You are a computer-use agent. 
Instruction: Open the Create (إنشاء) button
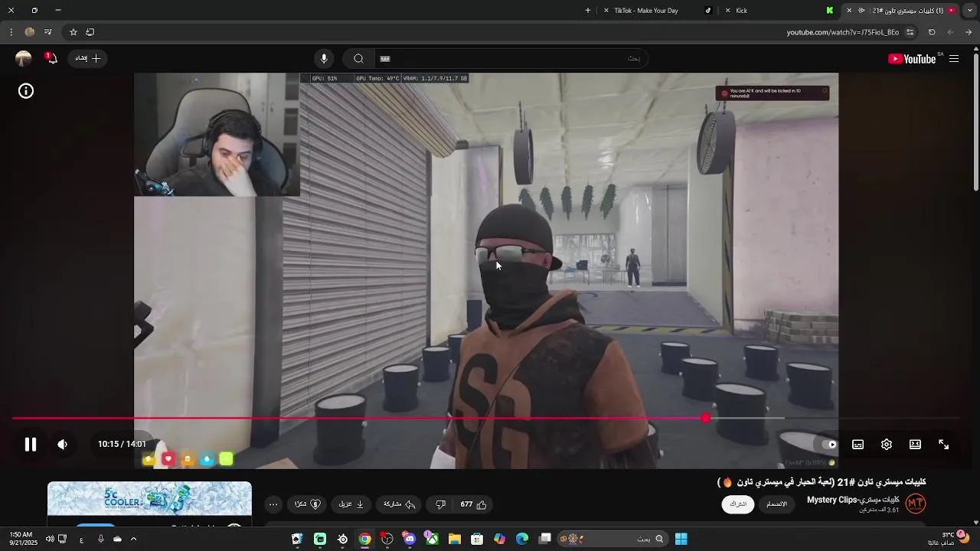coord(87,59)
